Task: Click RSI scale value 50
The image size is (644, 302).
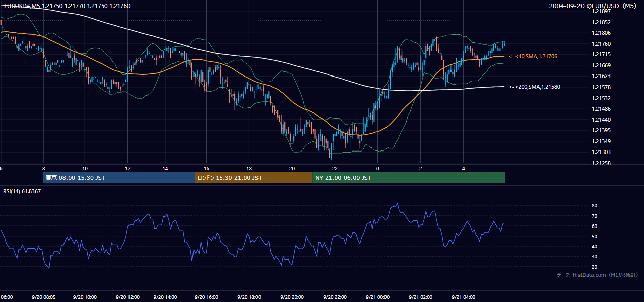Action: (x=594, y=236)
